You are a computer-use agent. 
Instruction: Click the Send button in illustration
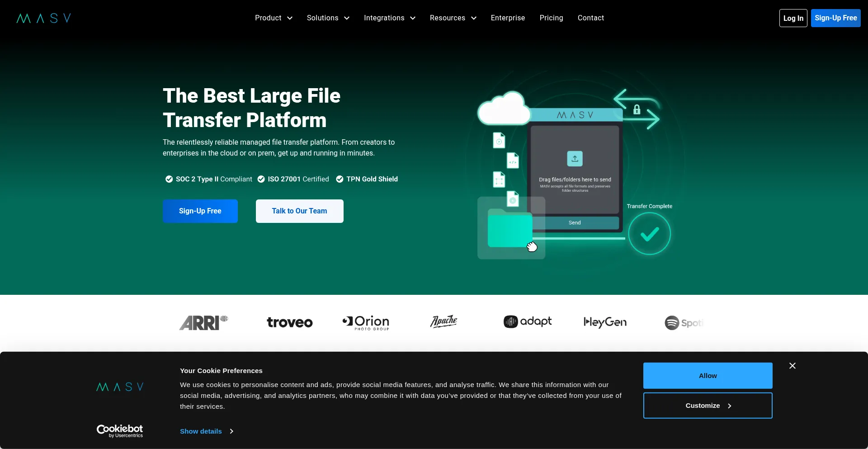click(575, 223)
